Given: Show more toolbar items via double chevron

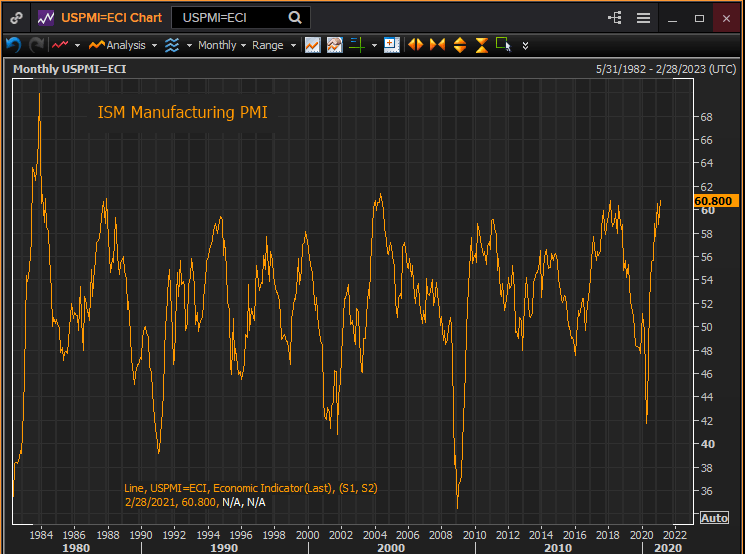Looking at the screenshot, I should (x=525, y=45).
